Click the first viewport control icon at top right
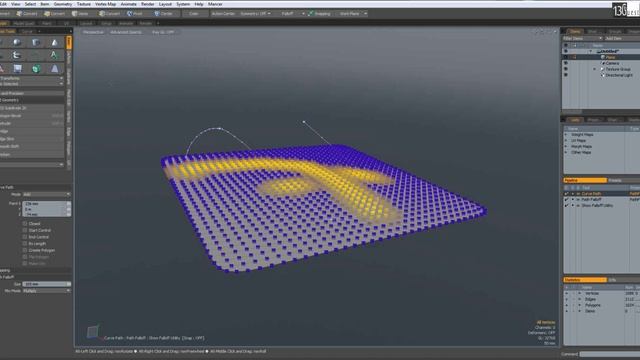The height and width of the screenshot is (360, 640). (536, 32)
